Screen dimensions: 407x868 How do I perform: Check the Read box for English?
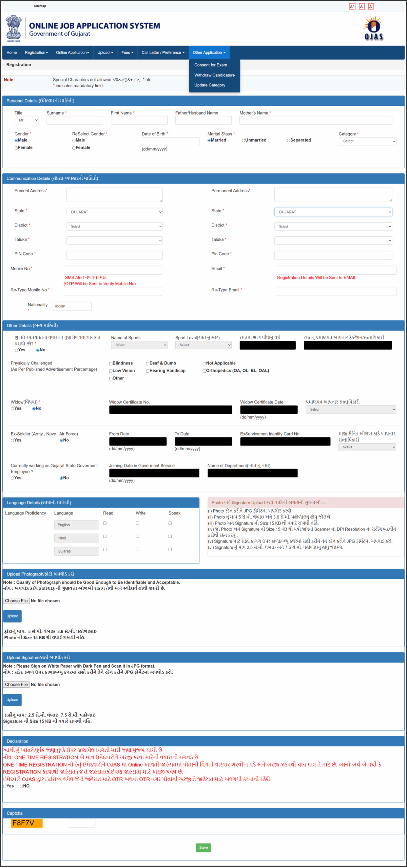point(105,523)
